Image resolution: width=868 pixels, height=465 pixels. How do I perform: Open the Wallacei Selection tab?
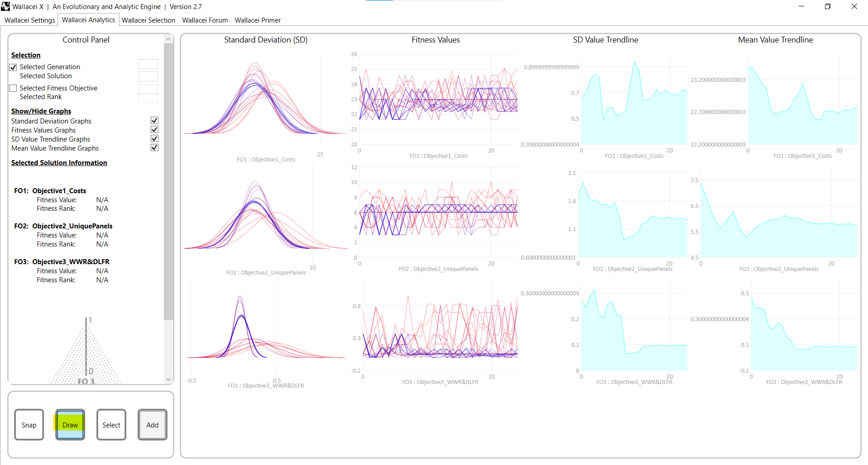[x=148, y=20]
